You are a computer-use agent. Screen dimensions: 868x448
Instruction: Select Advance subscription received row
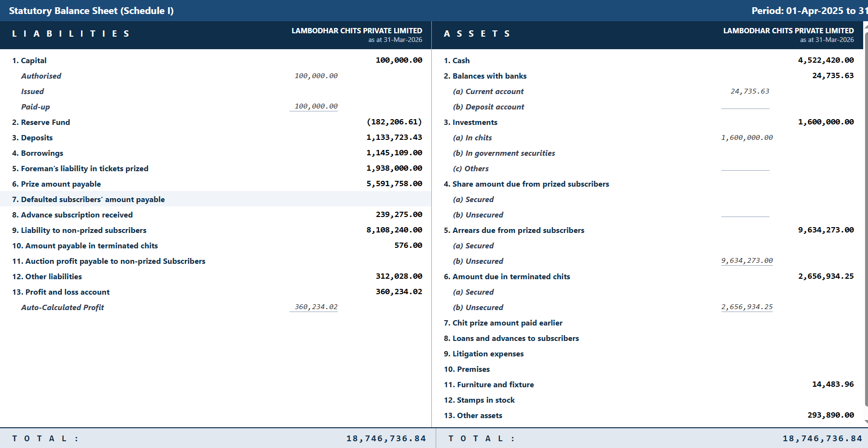pyautogui.click(x=216, y=215)
